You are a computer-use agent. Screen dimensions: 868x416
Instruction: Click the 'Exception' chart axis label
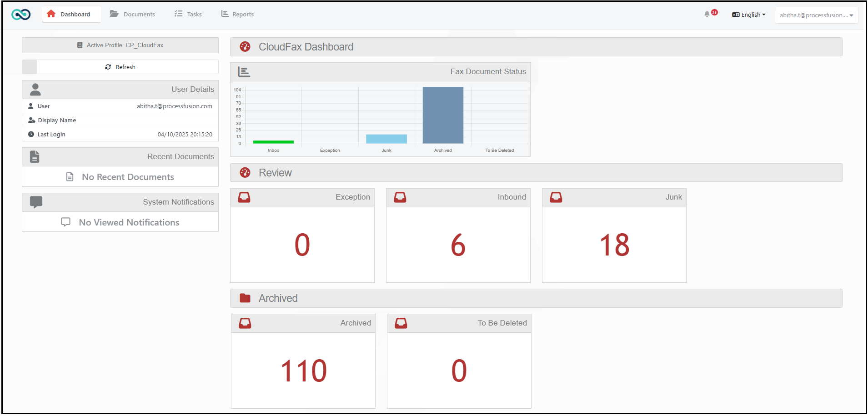click(x=330, y=150)
